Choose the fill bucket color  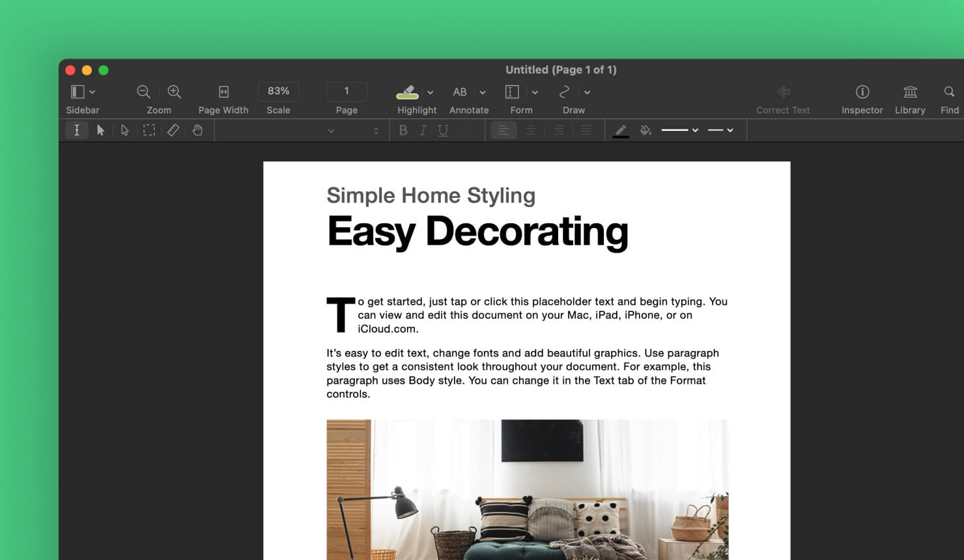(645, 130)
